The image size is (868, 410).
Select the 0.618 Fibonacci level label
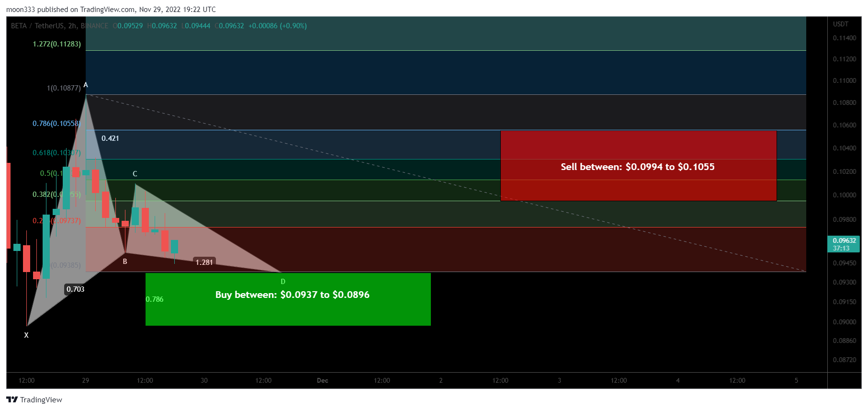point(56,153)
